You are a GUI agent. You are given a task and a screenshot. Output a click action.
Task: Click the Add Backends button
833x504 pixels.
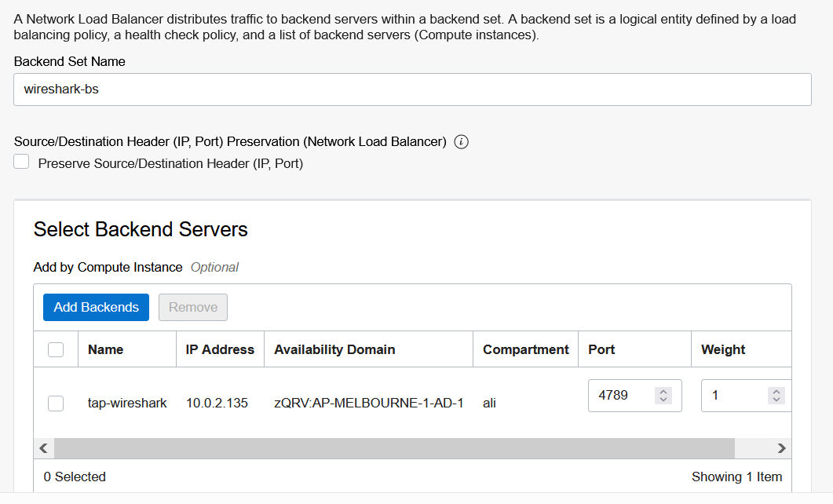96,308
